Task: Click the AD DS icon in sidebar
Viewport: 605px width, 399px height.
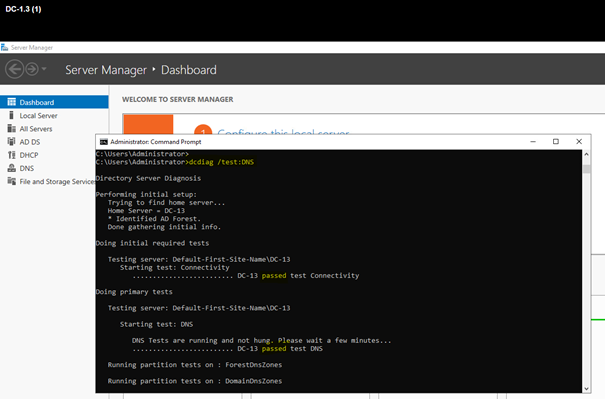Action: click(x=12, y=141)
